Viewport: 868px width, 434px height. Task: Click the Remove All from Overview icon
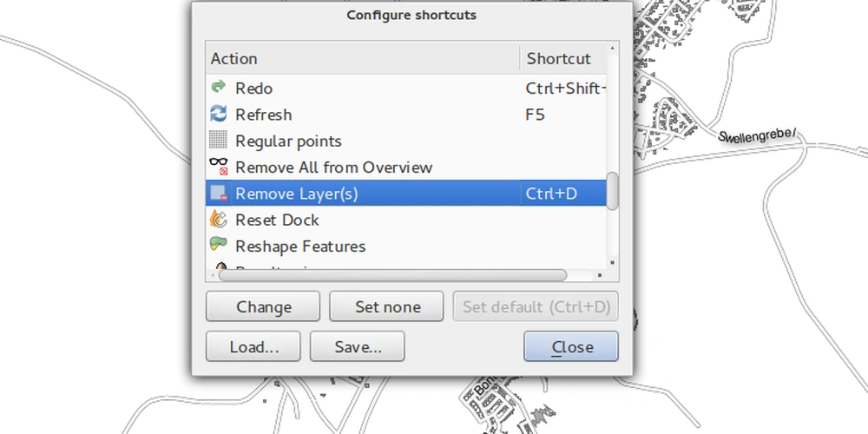[x=219, y=166]
